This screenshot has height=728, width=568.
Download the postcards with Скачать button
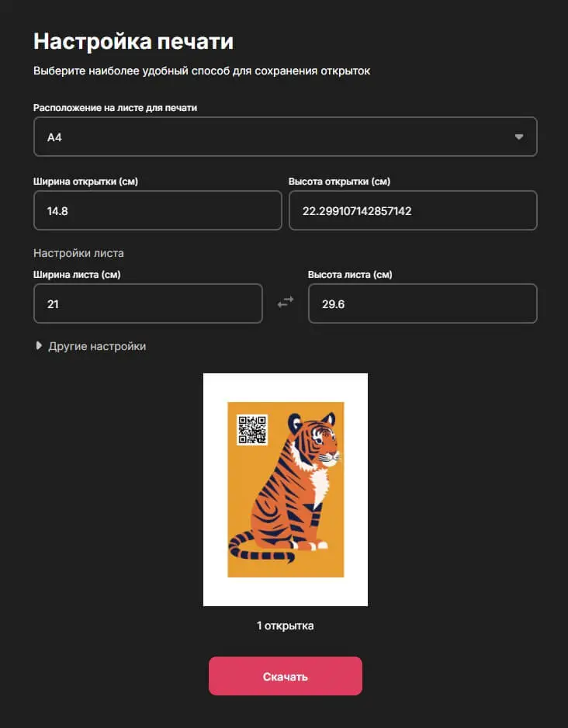(286, 676)
